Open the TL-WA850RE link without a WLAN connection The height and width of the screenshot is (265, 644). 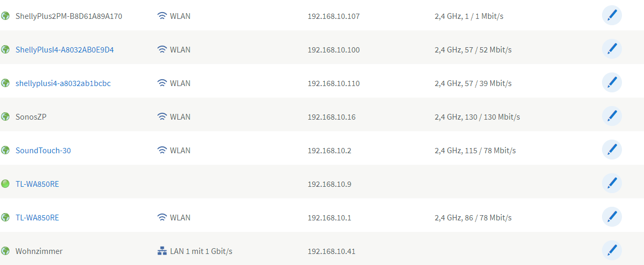coord(37,184)
